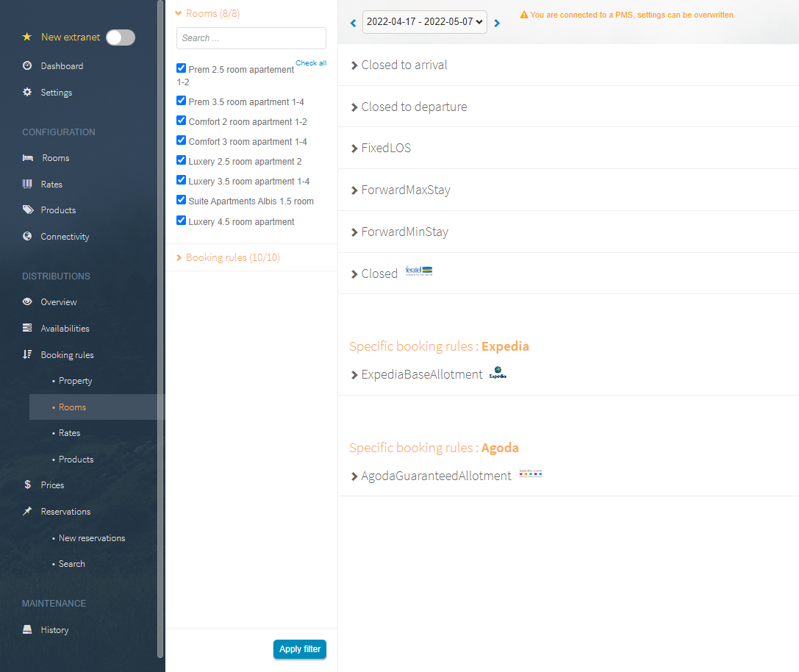
Task: Go to next date range arrow
Action: 497,24
